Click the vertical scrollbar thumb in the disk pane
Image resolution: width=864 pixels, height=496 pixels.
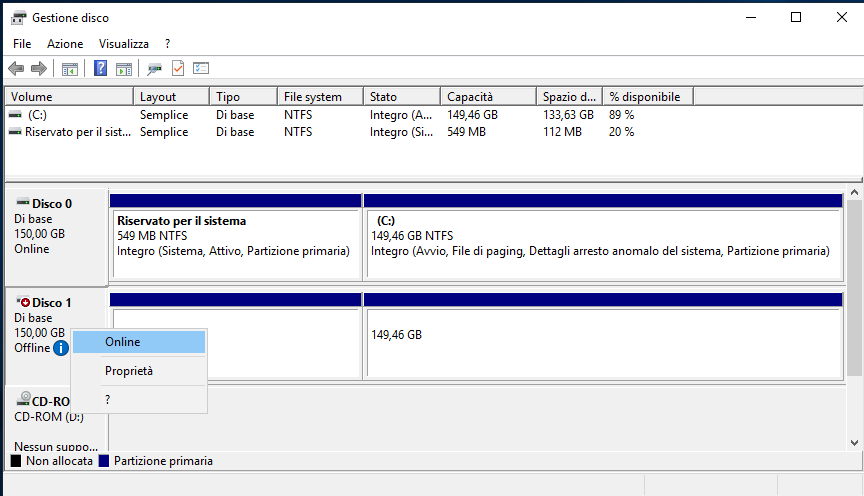click(x=854, y=288)
